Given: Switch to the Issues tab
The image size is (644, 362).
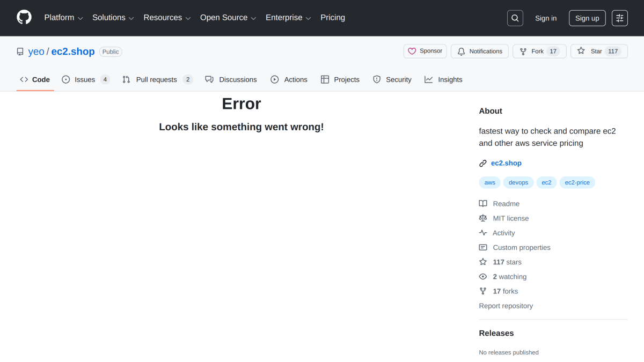Looking at the screenshot, I should (x=86, y=79).
